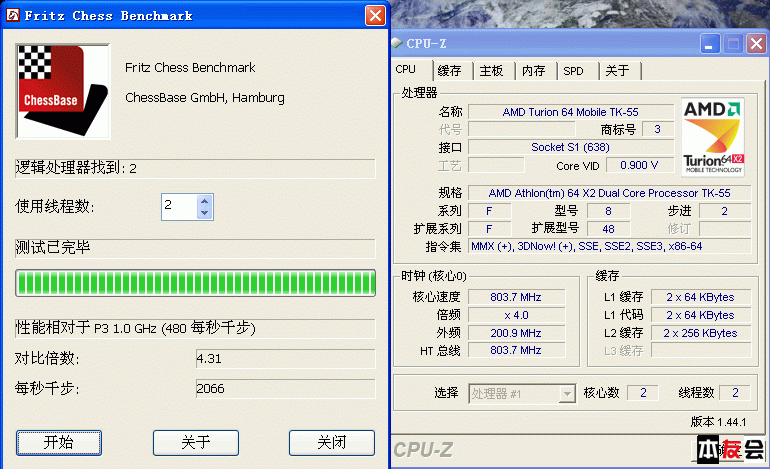The image size is (770, 469).
Task: Click the green benchmark progress bar
Action: coord(195,283)
